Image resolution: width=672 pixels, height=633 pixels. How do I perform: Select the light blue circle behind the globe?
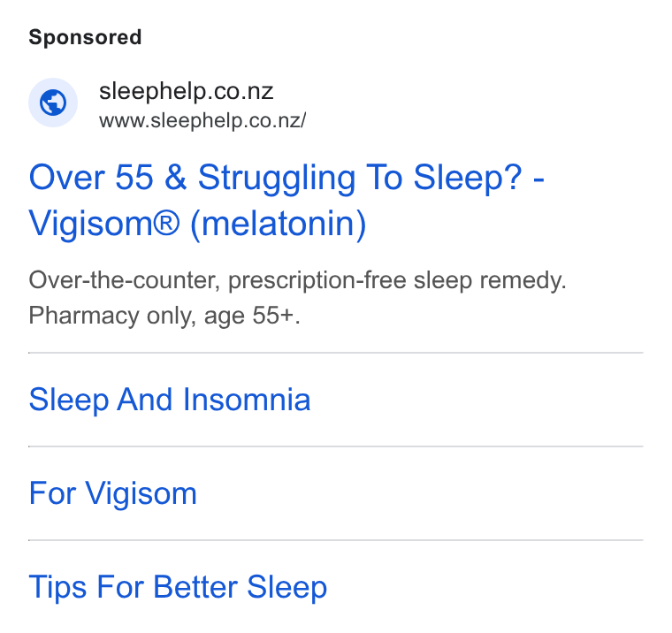tap(53, 103)
